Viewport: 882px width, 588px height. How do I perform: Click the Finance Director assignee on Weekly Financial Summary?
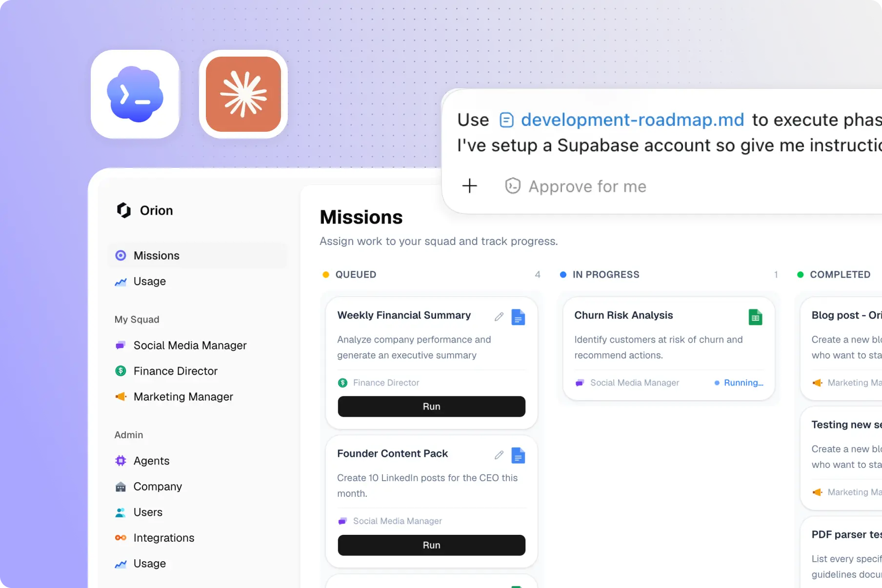pyautogui.click(x=379, y=383)
